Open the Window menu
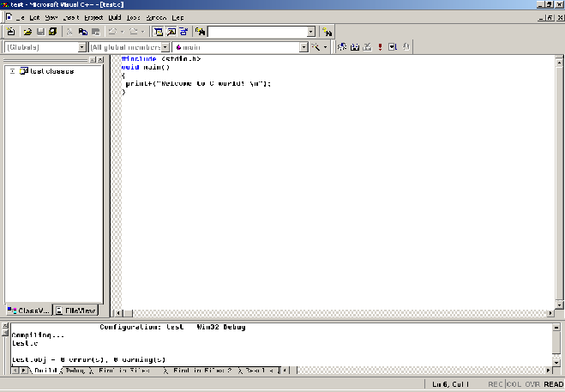Screen dimensions: 565x392 click(x=156, y=18)
